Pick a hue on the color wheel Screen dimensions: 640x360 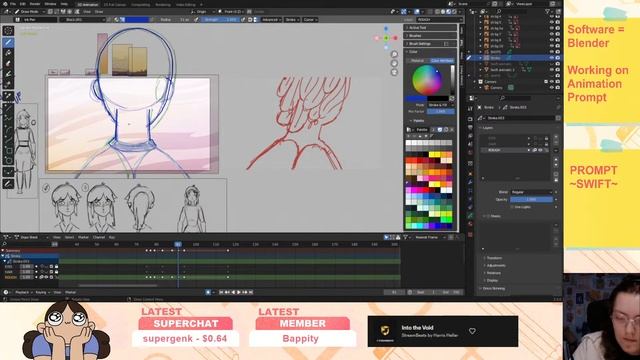(427, 80)
